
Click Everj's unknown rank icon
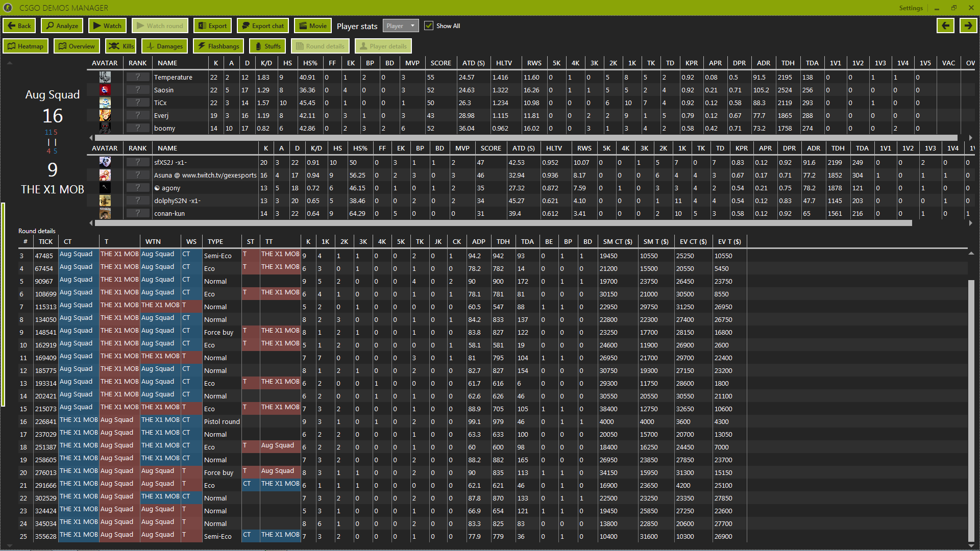coord(137,115)
